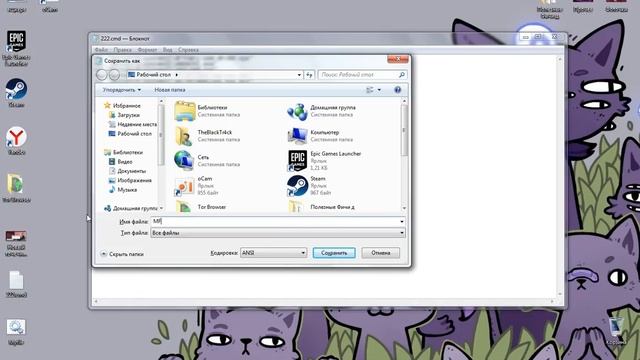Click the Yandex browser desktop icon

point(16,141)
